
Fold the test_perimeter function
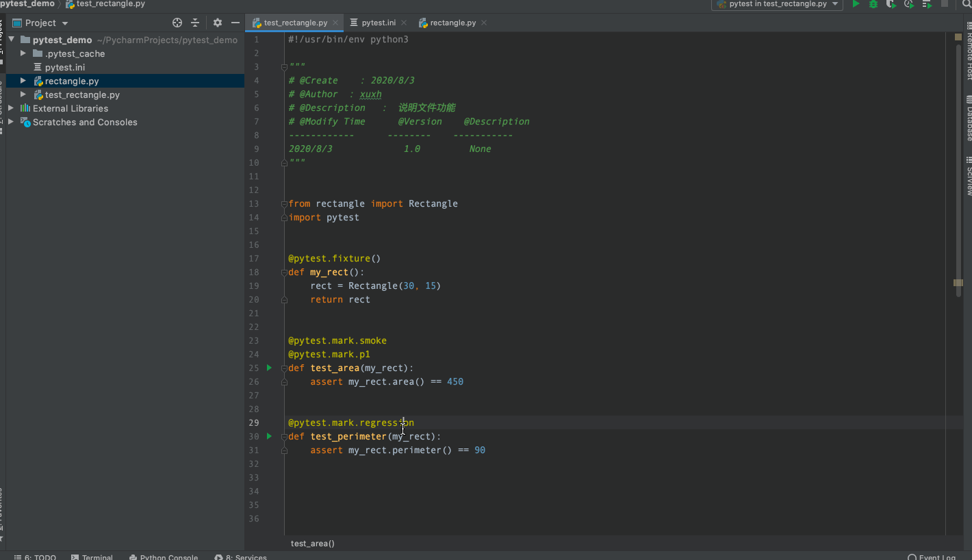284,436
